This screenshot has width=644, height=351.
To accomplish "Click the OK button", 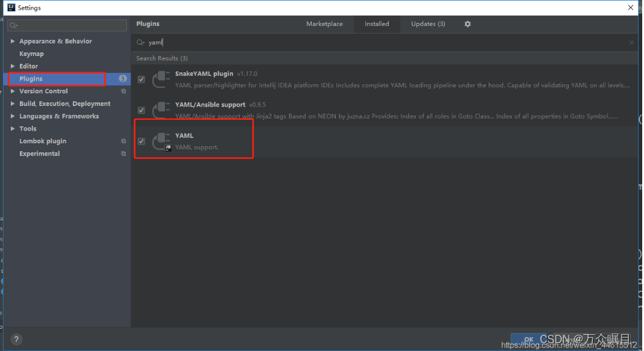I will [528, 339].
